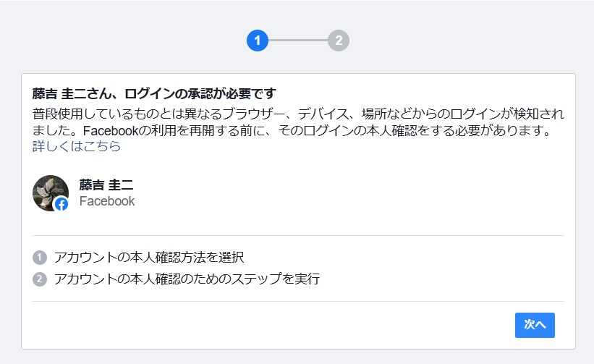Select step 1 circle in the progress indicator

pos(258,41)
